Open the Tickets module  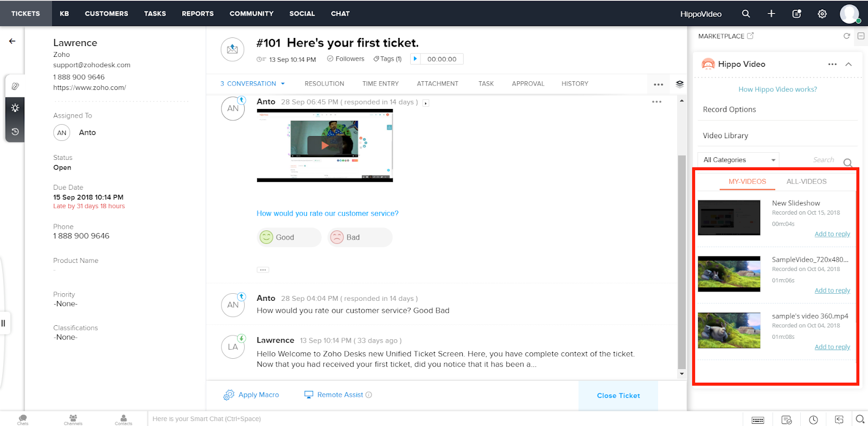[25, 14]
